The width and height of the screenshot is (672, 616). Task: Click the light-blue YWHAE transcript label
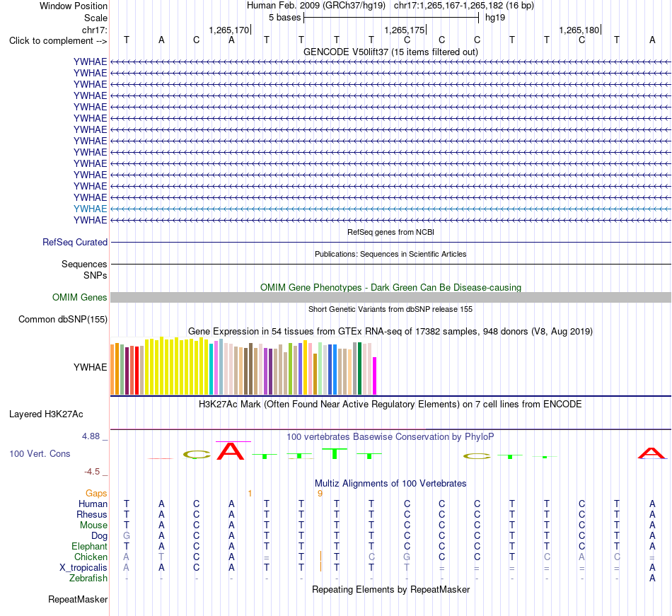pyautogui.click(x=90, y=209)
